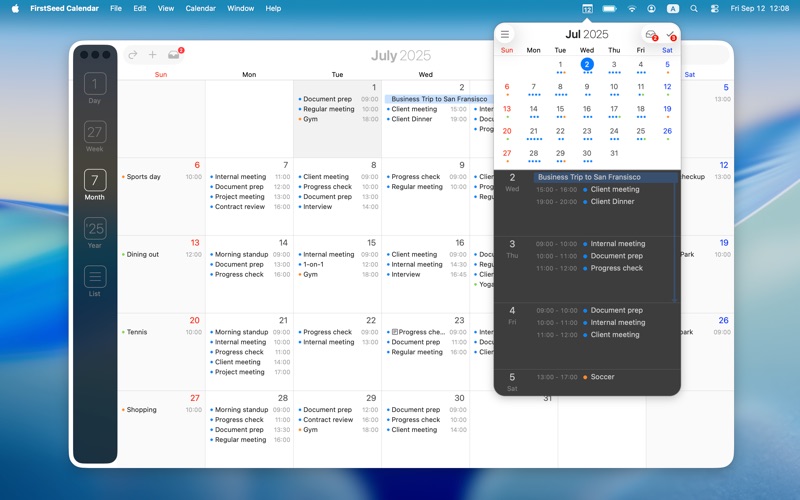The width and height of the screenshot is (800, 500).
Task: Open invitations inbox in popup calendar
Action: [x=651, y=35]
